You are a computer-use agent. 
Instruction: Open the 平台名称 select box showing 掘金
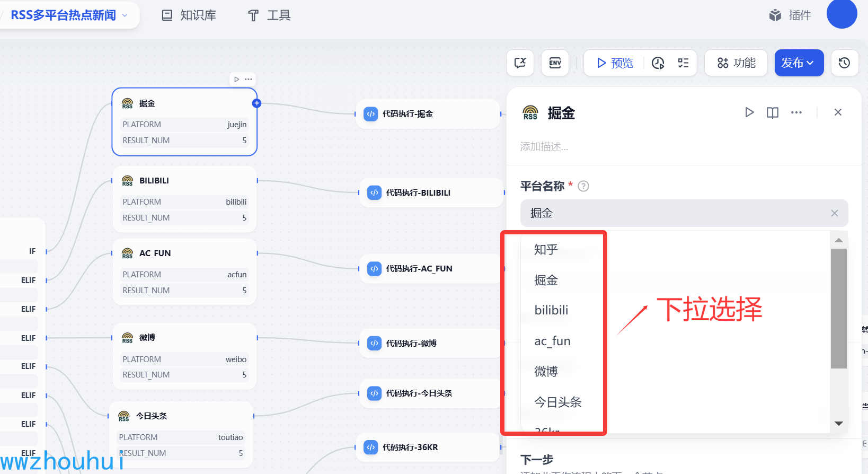(684, 213)
